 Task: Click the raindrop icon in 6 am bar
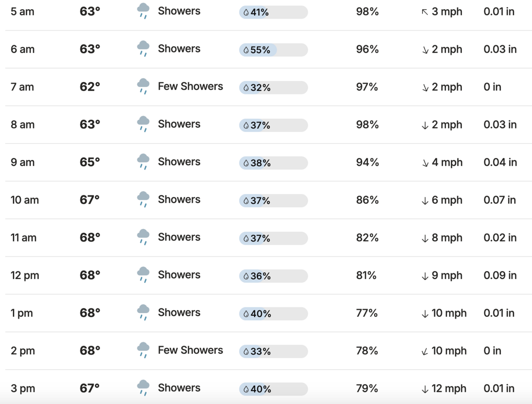[246, 50]
